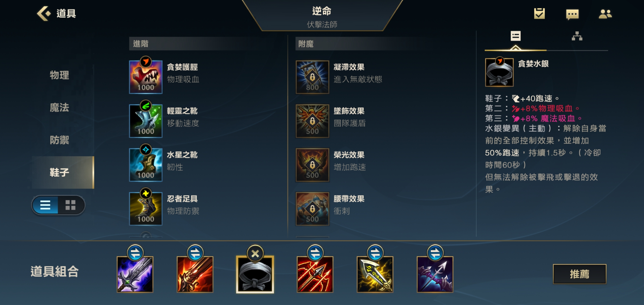
Task: Click the 推薦 button
Action: 580,274
